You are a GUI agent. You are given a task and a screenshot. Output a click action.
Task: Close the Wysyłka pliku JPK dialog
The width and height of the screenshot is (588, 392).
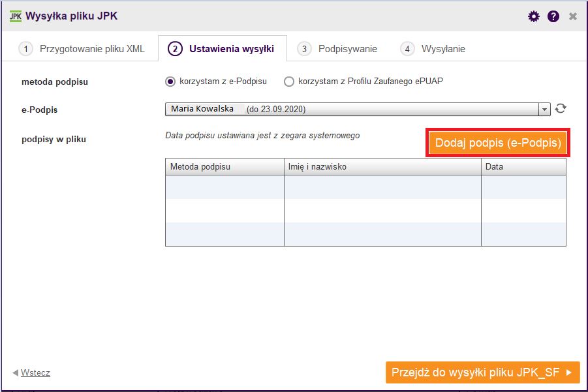[x=572, y=16]
